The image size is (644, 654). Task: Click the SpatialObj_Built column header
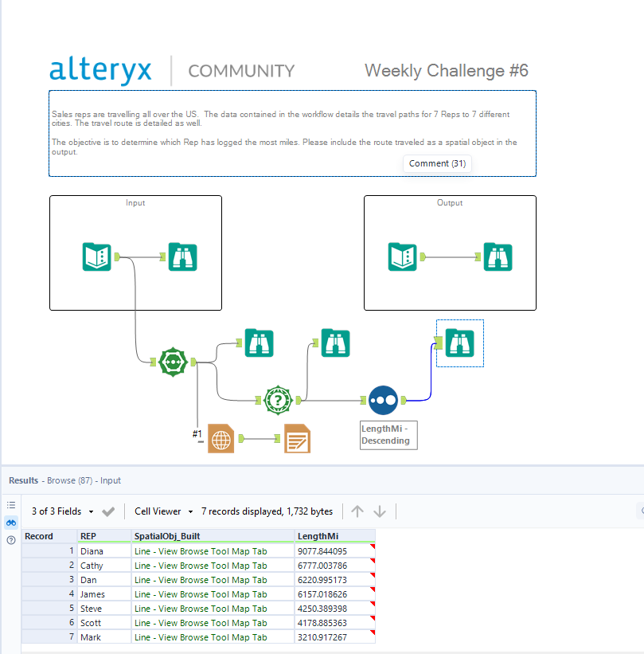click(x=213, y=536)
